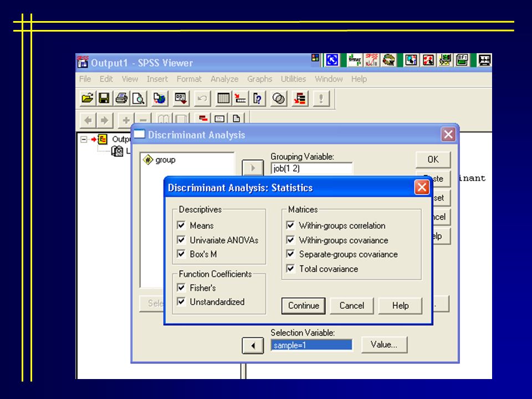
Task: Close the Discriminant Analysis: Statistics dialog
Action: pyautogui.click(x=422, y=187)
